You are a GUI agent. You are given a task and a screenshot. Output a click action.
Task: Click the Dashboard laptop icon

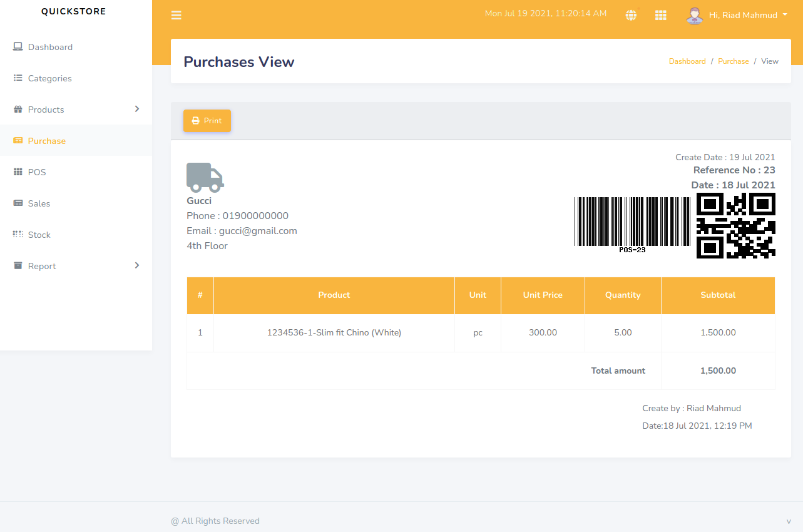tap(18, 47)
